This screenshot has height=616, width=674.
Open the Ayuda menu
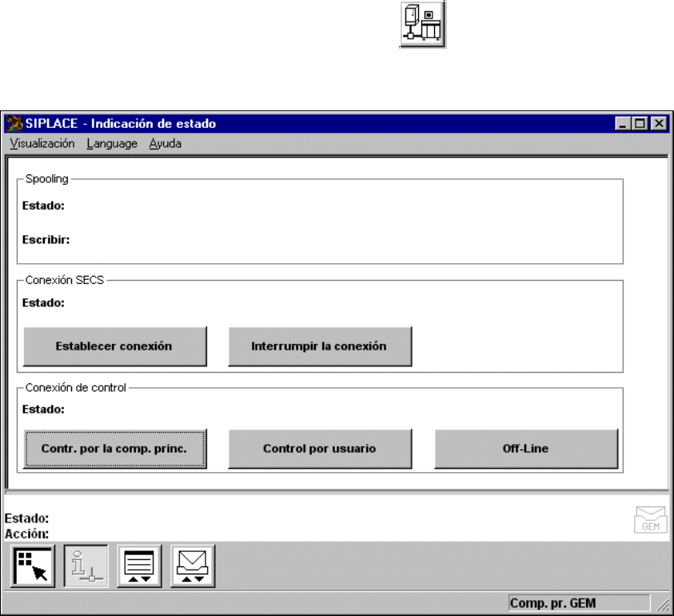pos(165,144)
